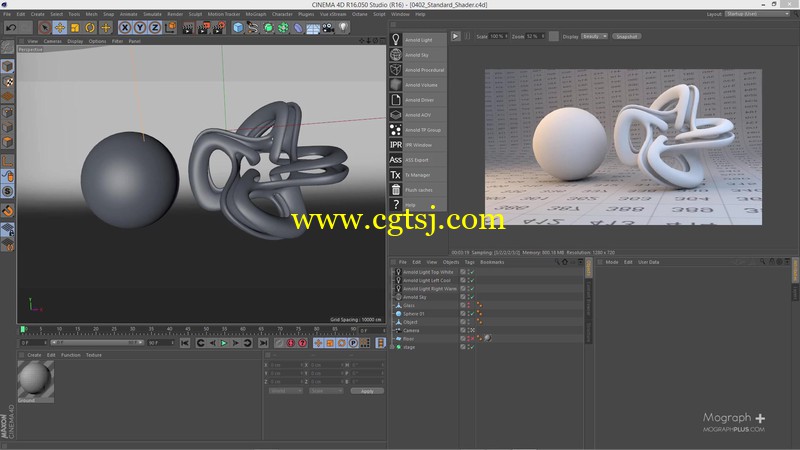Toggle enable checkmark for Sphere 01

click(472, 314)
